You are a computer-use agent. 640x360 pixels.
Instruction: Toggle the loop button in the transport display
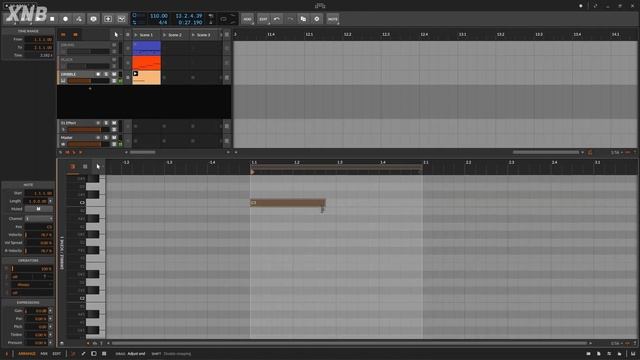click(x=223, y=19)
